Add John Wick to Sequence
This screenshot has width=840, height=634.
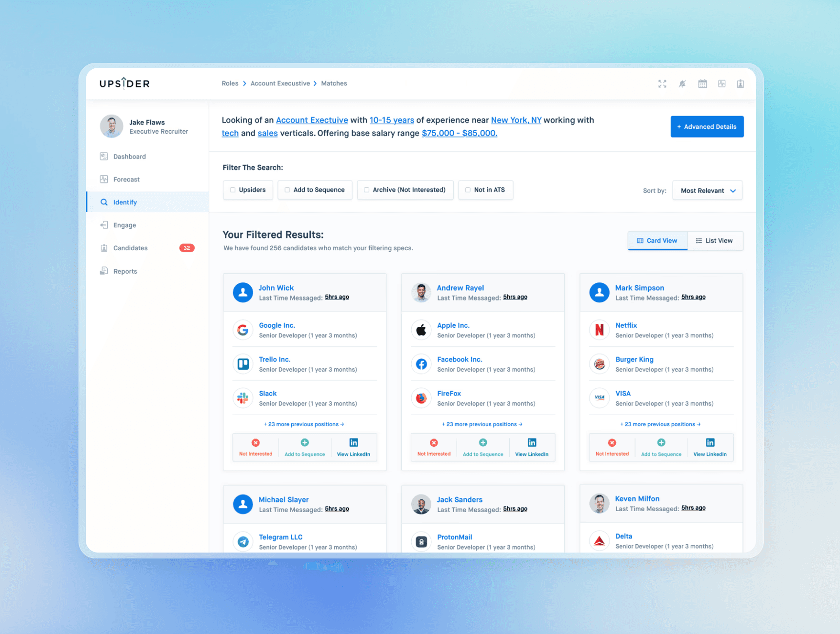305,447
